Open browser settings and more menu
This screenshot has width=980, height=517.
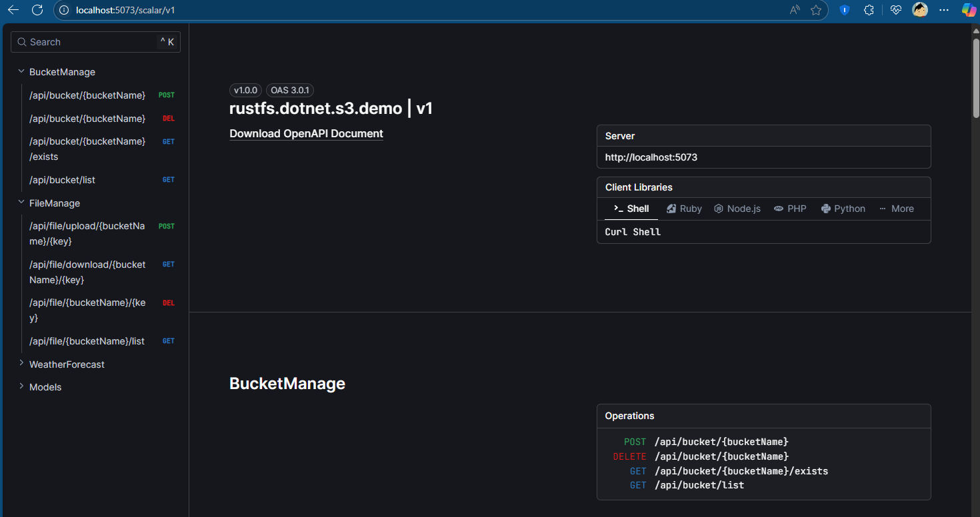coord(944,10)
